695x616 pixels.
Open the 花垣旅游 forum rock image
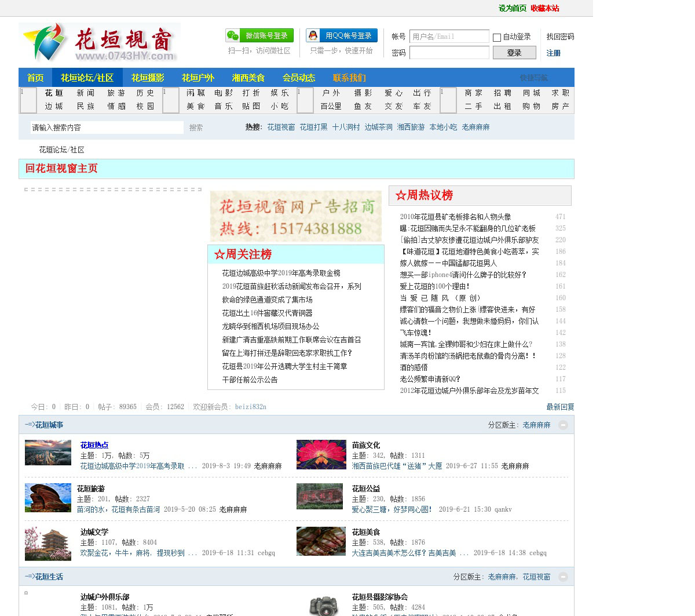coord(48,498)
